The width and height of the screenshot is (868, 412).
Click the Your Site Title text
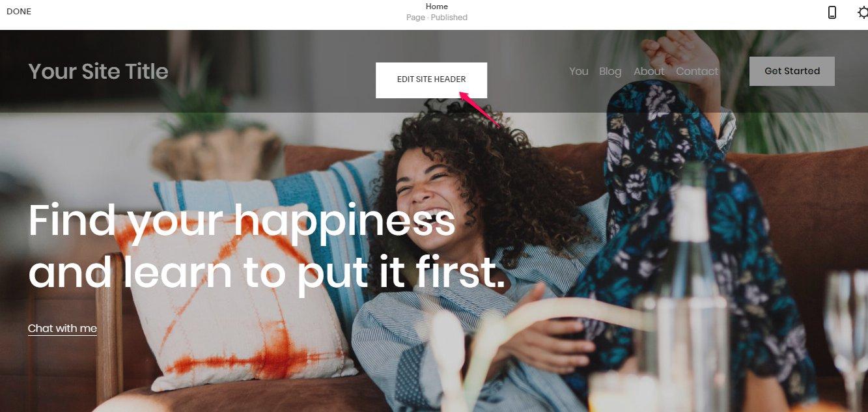(98, 71)
